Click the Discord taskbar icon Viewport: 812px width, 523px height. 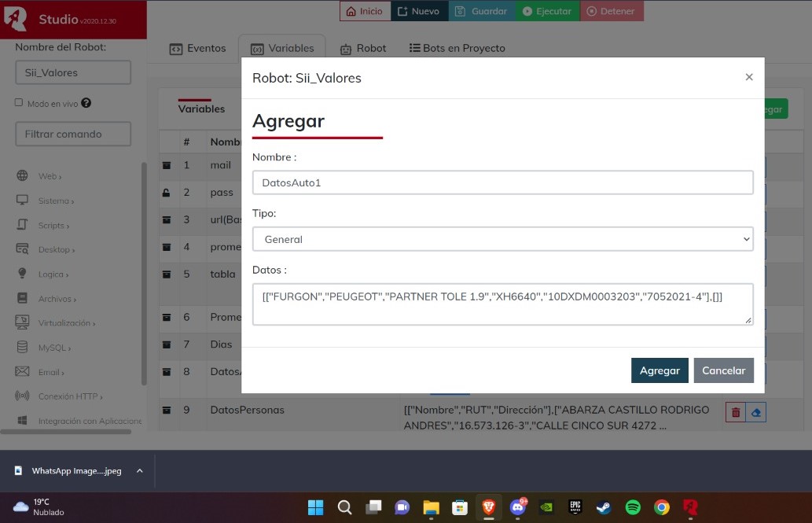(x=518, y=507)
